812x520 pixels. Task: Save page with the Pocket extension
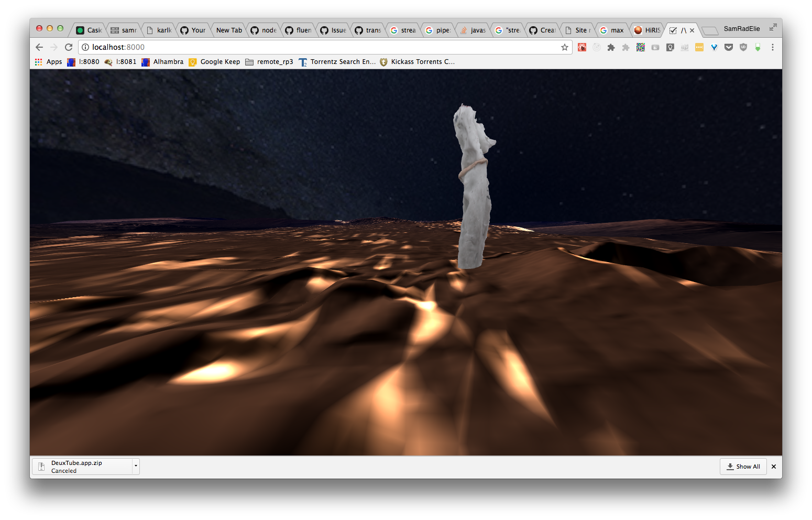pos(729,47)
